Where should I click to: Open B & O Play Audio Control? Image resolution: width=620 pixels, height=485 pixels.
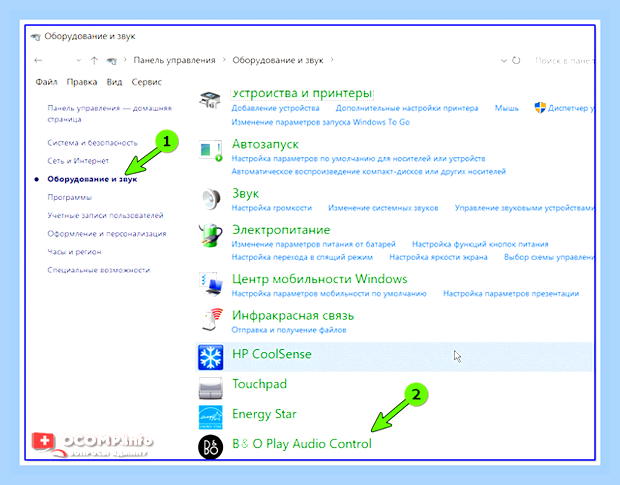pos(302,443)
